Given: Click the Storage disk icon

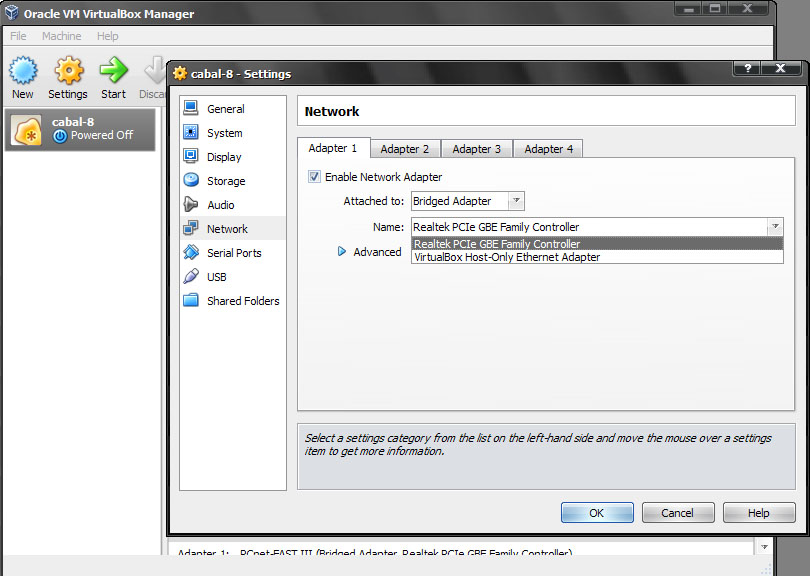Looking at the screenshot, I should pos(191,180).
